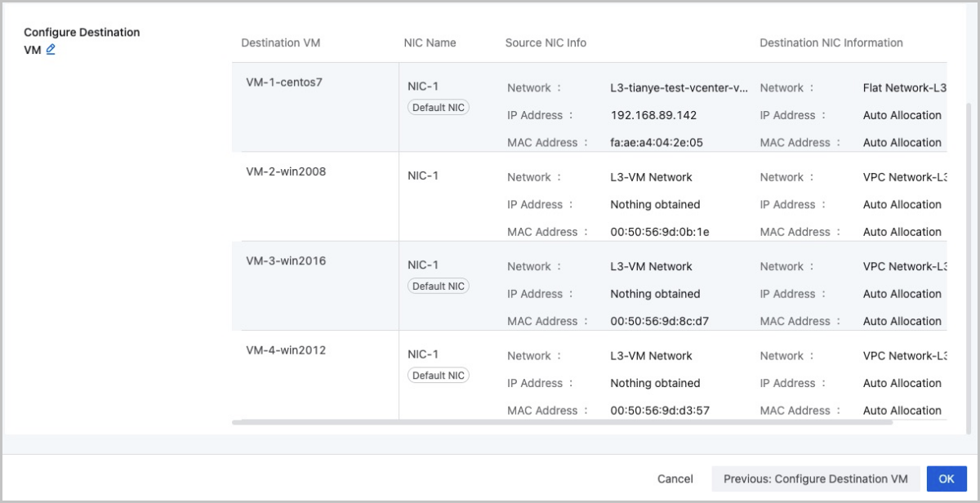
Task: Go back via Previous: Configure Destination VM
Action: point(816,479)
